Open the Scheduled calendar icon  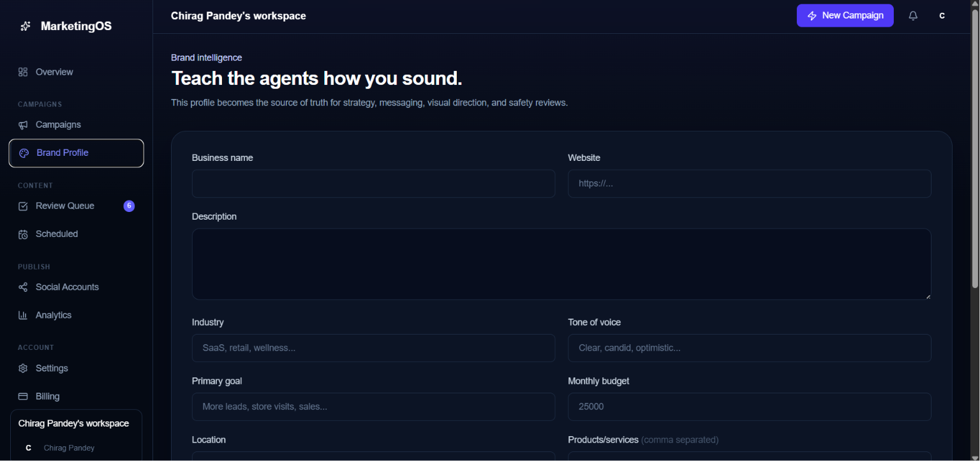pos(23,234)
